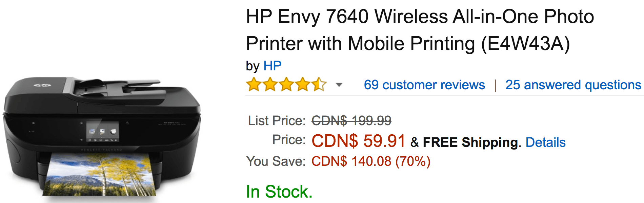The height and width of the screenshot is (203, 644).
Task: Click the HP logo on the printer
Action: (x=42, y=85)
